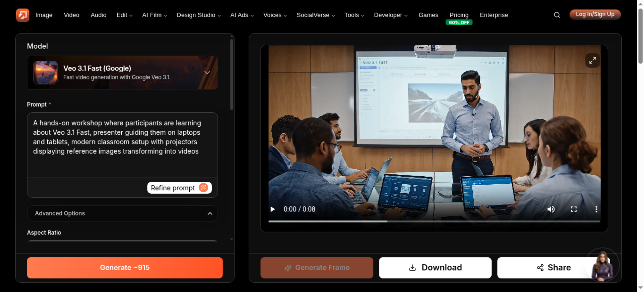
Task: Seek on the video progress bar
Action: 434,221
